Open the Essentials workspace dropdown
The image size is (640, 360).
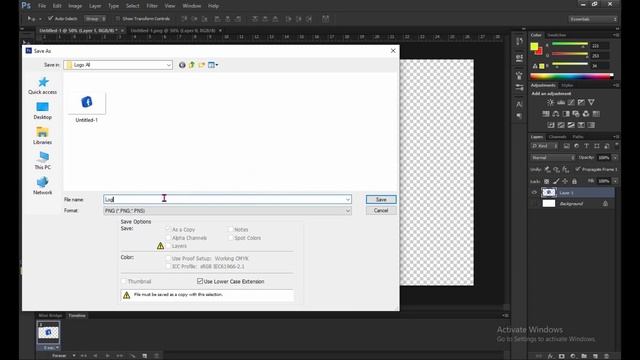[593, 19]
